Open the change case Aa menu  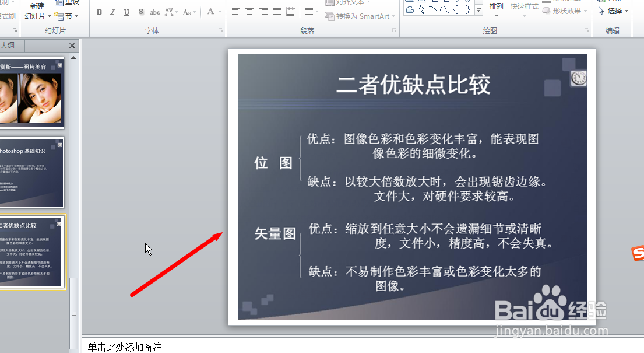click(189, 12)
